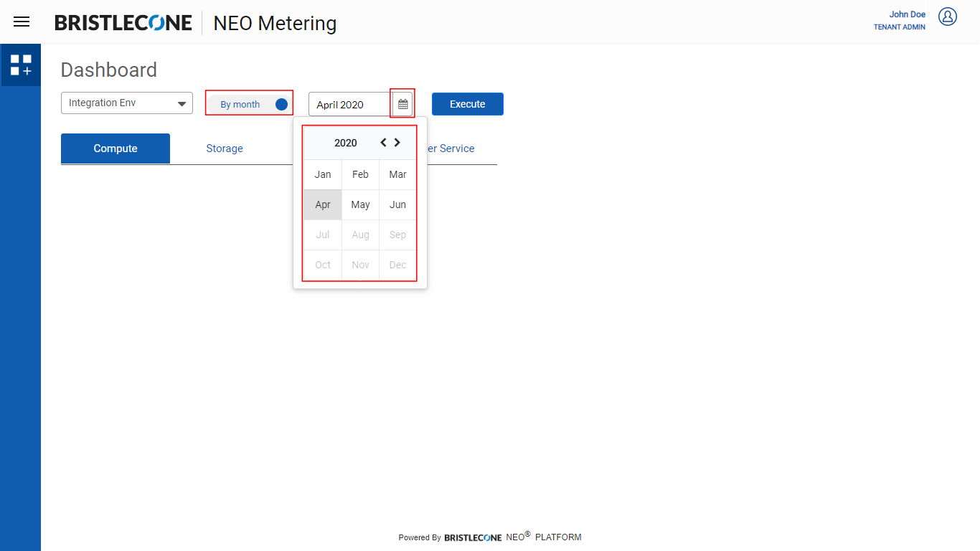Open the hamburger navigation menu
980x551 pixels.
click(x=22, y=22)
